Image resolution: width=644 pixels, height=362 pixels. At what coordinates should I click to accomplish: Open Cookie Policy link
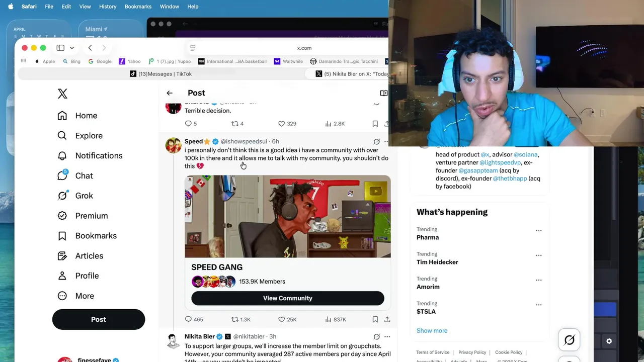pos(509,352)
